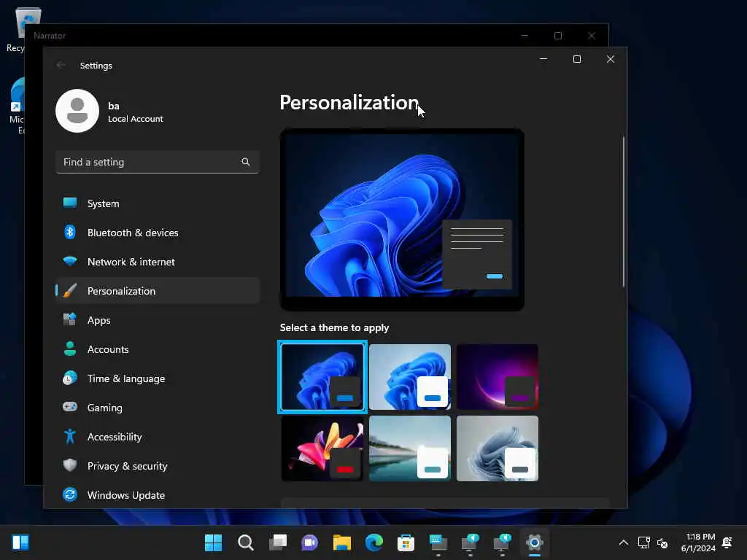Open Gaming settings
The image size is (747, 560).
[x=158, y=408]
